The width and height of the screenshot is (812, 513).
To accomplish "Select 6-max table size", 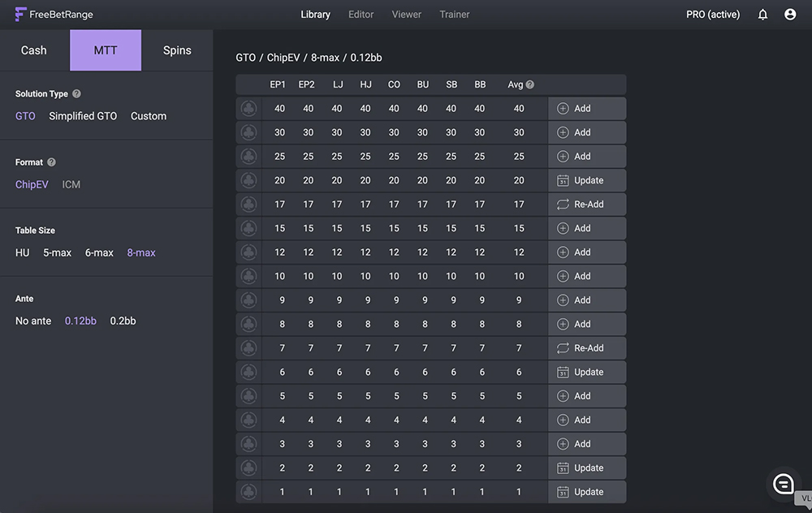I will [99, 252].
